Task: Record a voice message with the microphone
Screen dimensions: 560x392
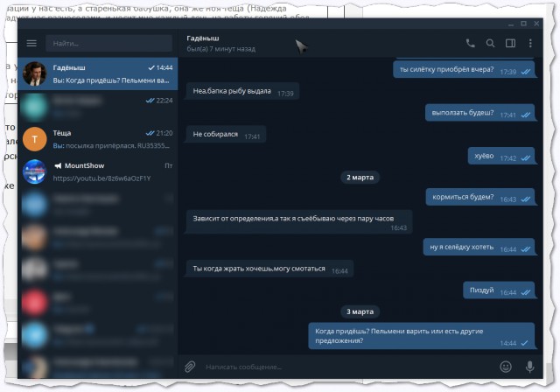Action: (530, 367)
